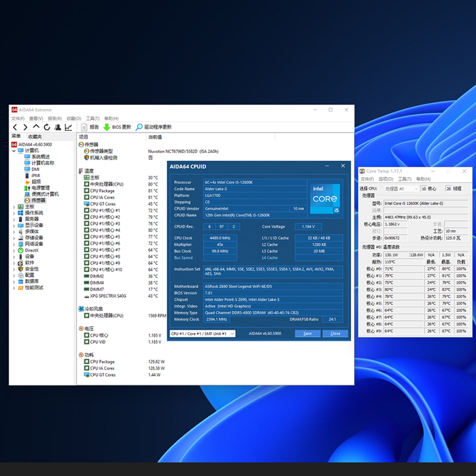Collapse the 计算机 tree node
Screen dimensions: 476x476
(14, 151)
